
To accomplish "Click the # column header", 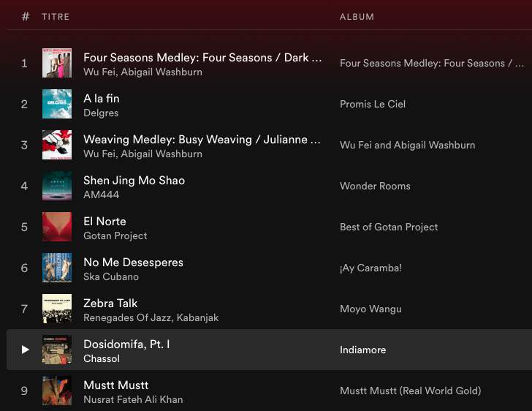I will click(x=26, y=17).
